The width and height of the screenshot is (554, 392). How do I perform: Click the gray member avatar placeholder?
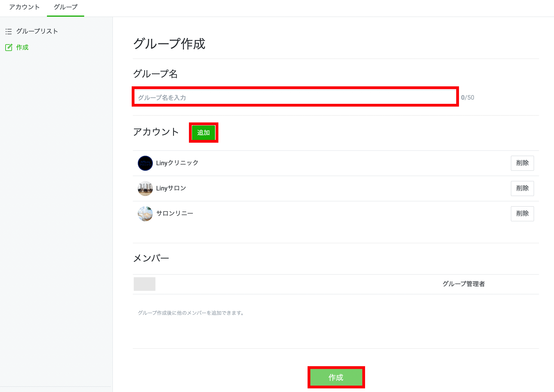point(144,284)
